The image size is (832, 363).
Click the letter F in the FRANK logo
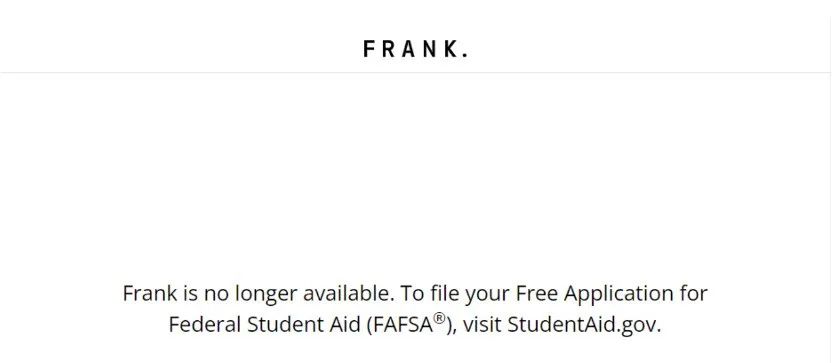point(369,49)
